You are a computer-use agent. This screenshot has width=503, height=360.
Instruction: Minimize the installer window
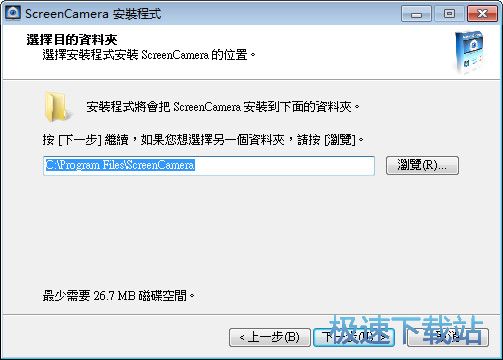[x=416, y=14]
